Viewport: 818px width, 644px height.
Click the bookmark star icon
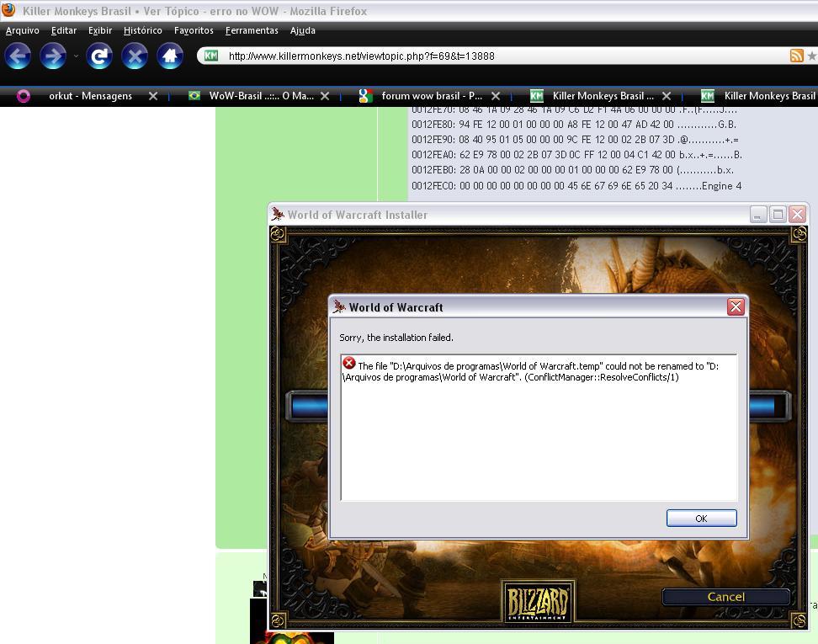tap(812, 56)
